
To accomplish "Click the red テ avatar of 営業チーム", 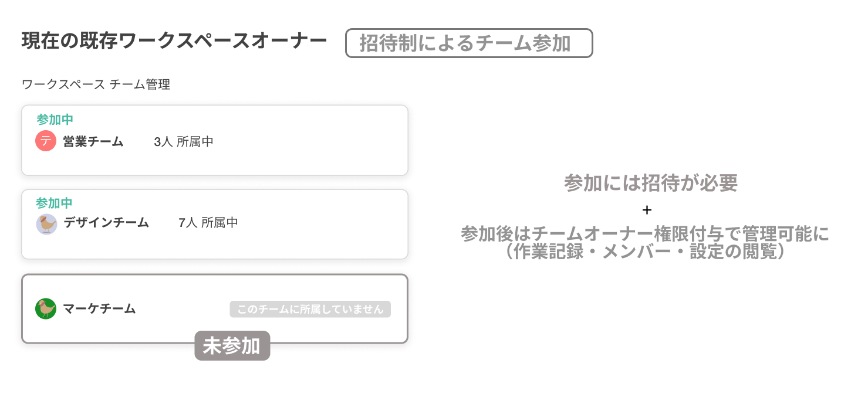I will [x=46, y=141].
